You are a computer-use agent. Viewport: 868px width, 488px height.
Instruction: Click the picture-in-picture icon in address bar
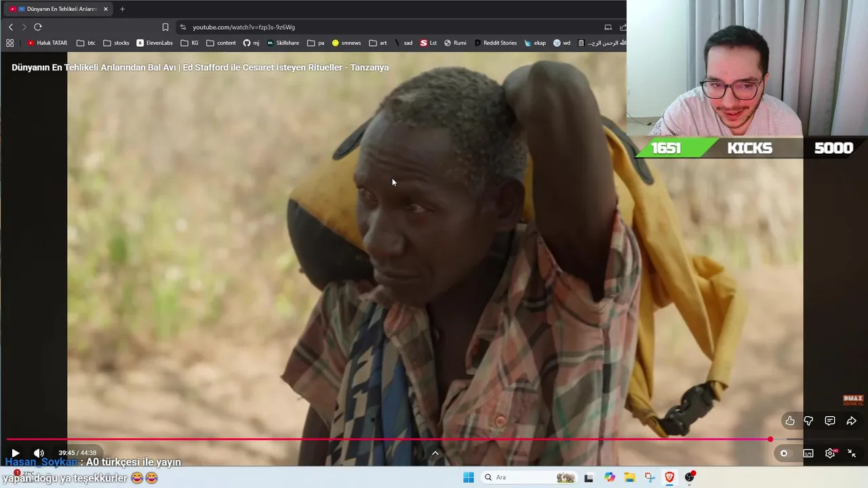coord(608,27)
